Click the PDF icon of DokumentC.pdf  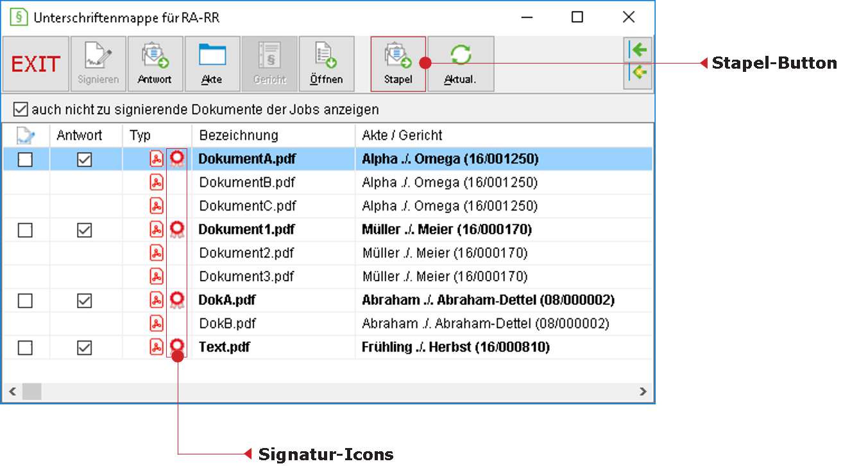coord(157,206)
